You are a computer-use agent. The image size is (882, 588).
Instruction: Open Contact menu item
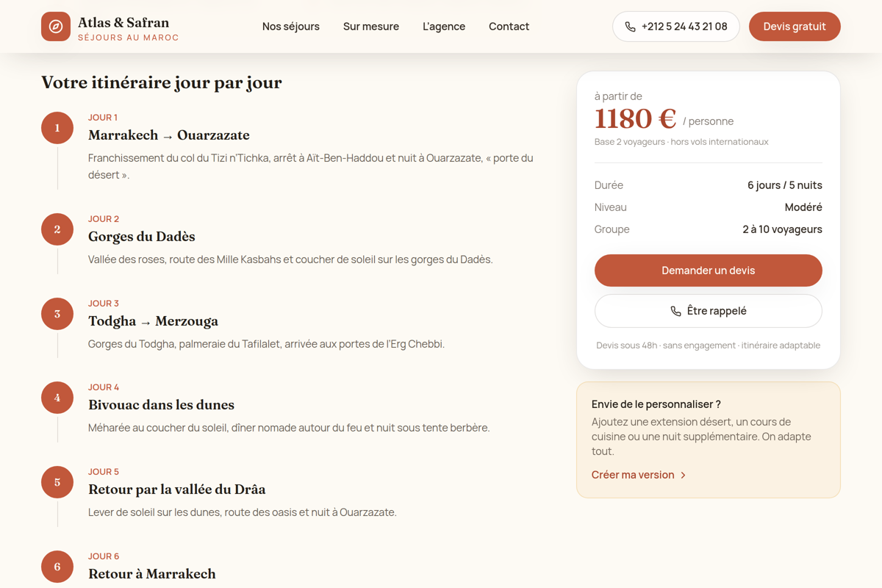pos(509,26)
